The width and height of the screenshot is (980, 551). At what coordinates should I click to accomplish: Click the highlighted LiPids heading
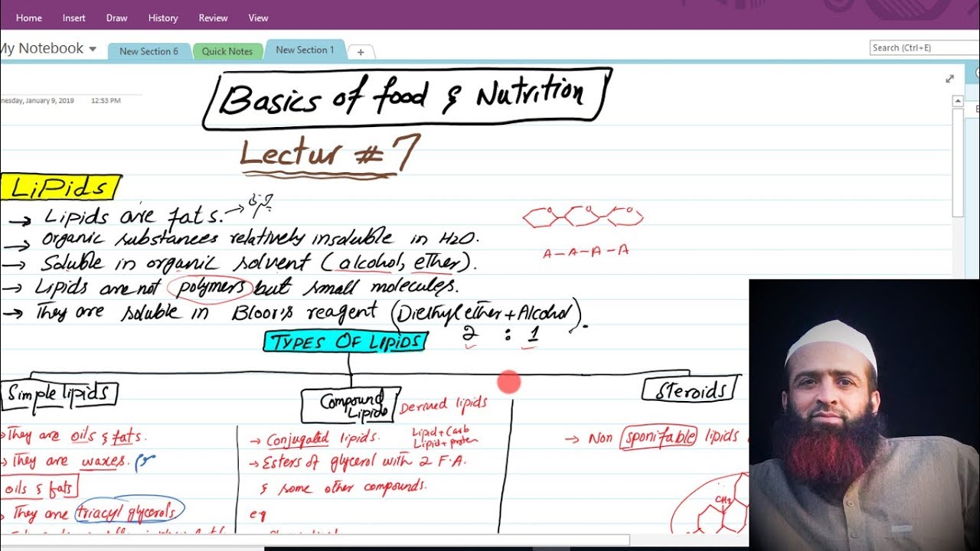click(x=60, y=187)
